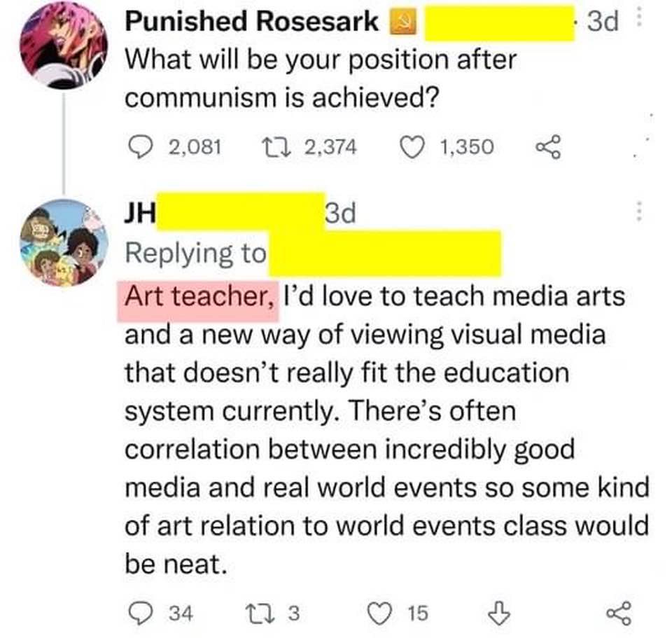Click highlighted 'Art teacher,' text
Image resolution: width=672 pixels, height=638 pixels.
[x=199, y=297]
